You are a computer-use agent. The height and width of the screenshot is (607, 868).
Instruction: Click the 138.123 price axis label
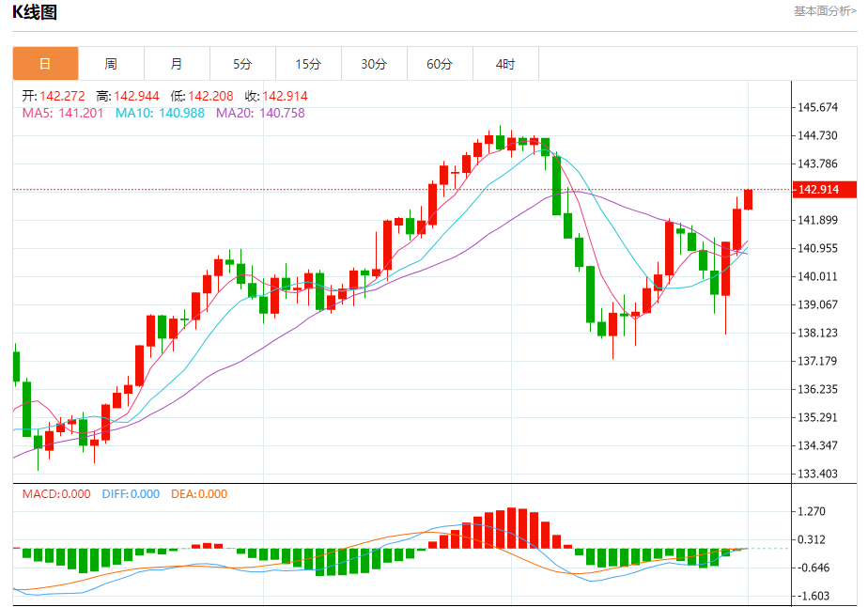pos(817,333)
